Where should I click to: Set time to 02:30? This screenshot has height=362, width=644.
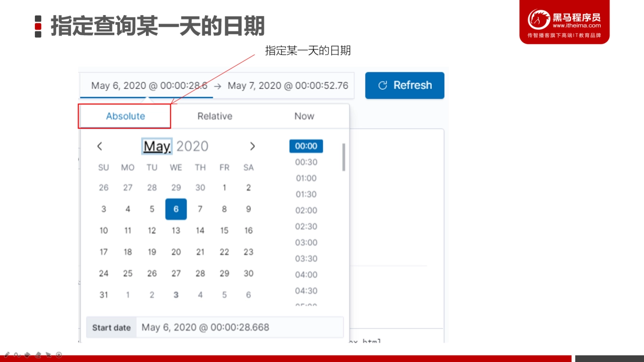(x=306, y=226)
